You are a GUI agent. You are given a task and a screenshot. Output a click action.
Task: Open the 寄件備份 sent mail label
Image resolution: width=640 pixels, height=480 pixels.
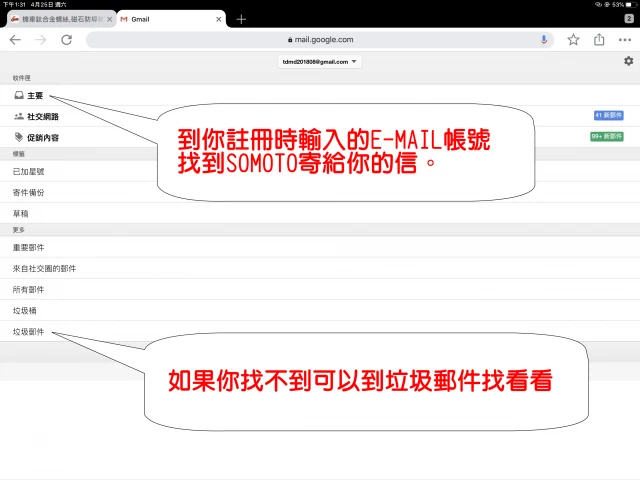[320, 193]
